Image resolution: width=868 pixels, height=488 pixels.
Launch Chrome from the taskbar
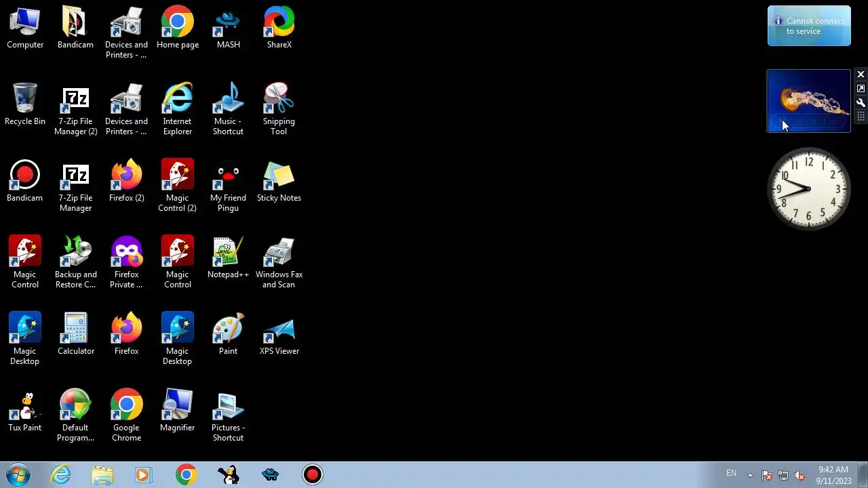pos(186,474)
